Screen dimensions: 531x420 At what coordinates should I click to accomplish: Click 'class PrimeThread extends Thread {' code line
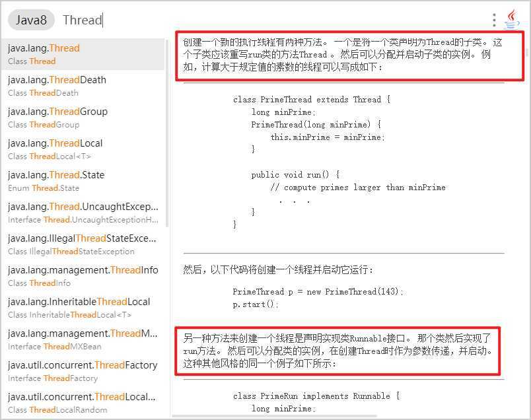(x=312, y=100)
